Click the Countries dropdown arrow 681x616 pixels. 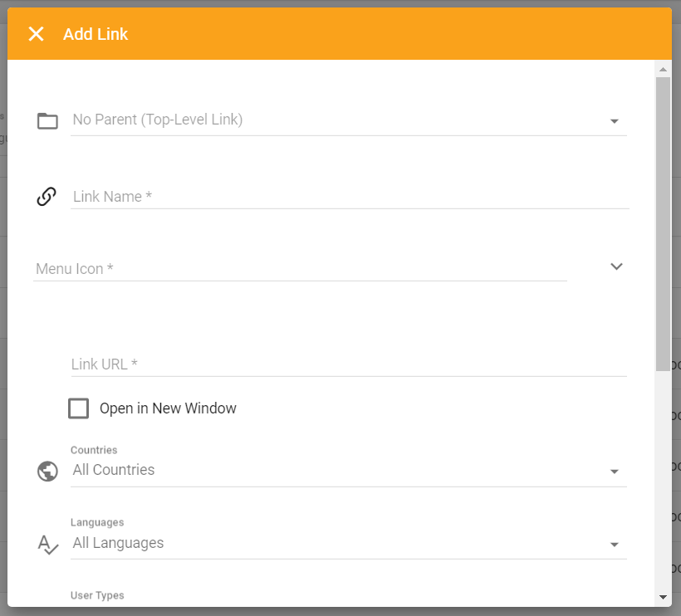(x=615, y=472)
